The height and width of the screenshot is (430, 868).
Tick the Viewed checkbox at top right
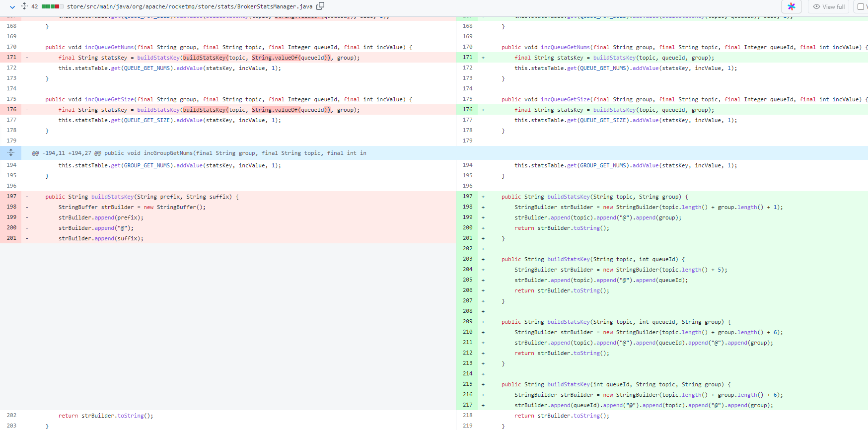(861, 6)
